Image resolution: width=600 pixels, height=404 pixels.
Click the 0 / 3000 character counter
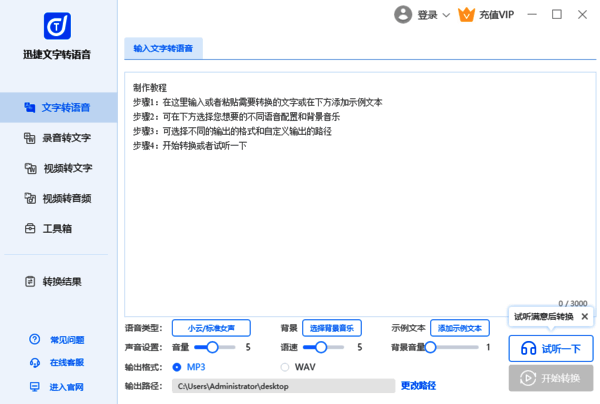(572, 303)
